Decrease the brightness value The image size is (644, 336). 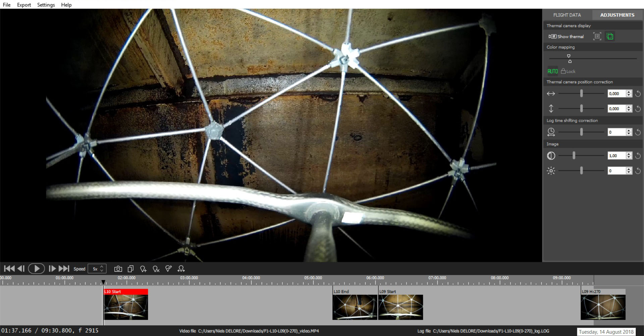[629, 173]
